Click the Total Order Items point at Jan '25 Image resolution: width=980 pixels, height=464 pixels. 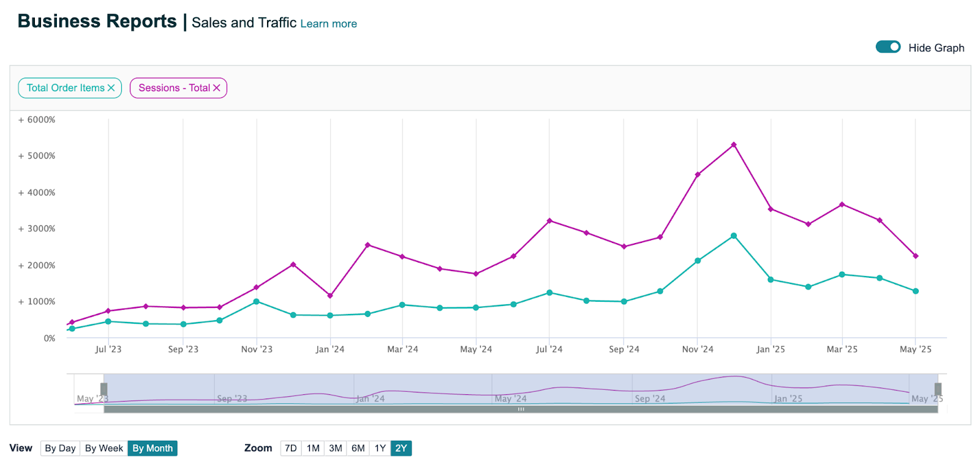click(771, 280)
